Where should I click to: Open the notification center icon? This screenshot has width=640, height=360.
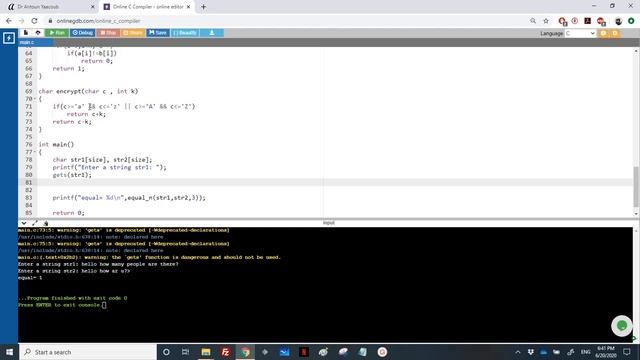(x=627, y=352)
